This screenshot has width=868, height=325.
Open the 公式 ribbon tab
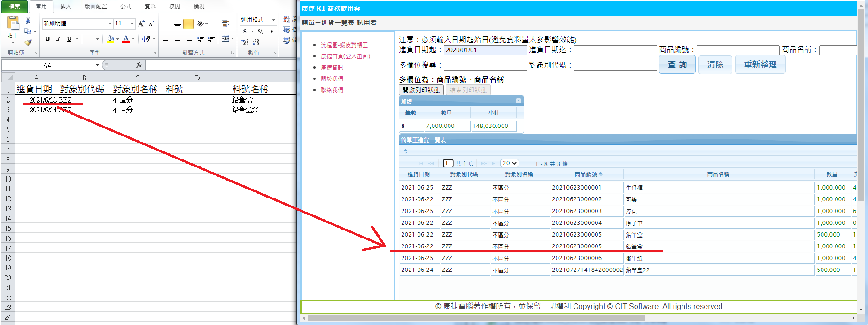click(126, 7)
